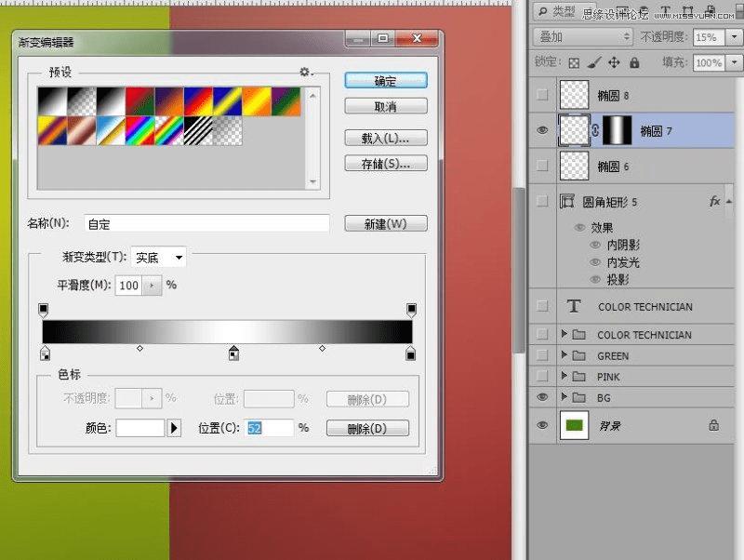Enable lock position (move icon)
The width and height of the screenshot is (744, 560).
613,63
